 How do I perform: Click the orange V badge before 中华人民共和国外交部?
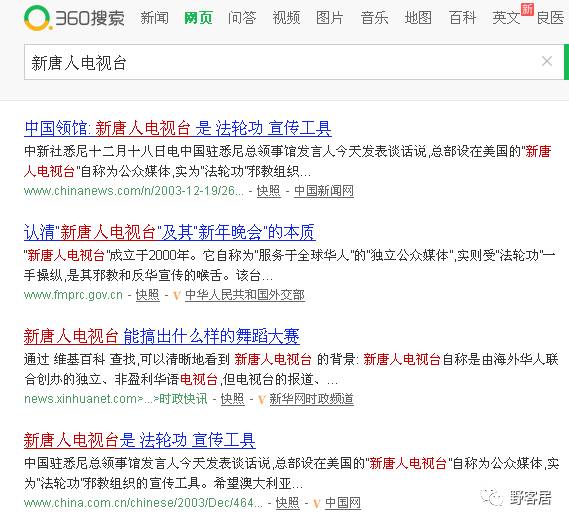(x=177, y=295)
